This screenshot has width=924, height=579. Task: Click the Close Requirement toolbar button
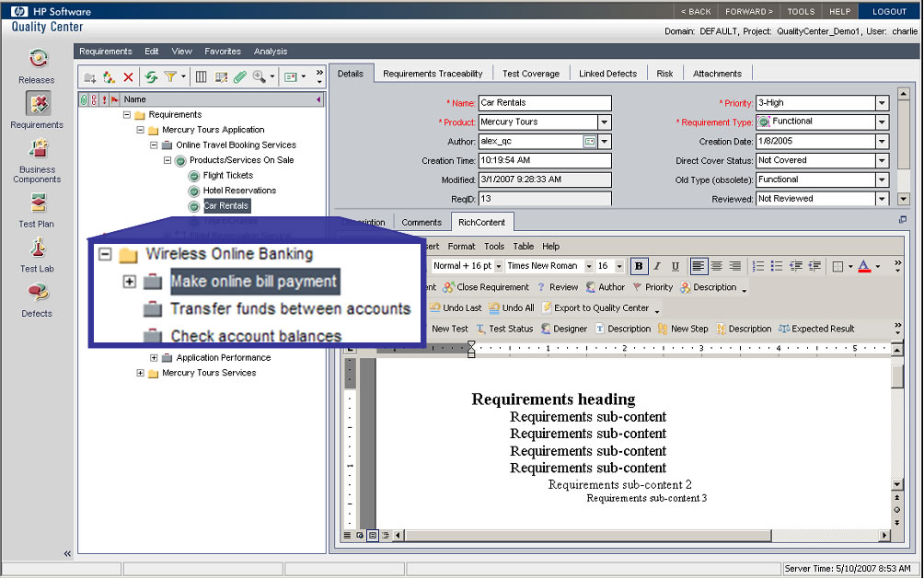click(486, 287)
